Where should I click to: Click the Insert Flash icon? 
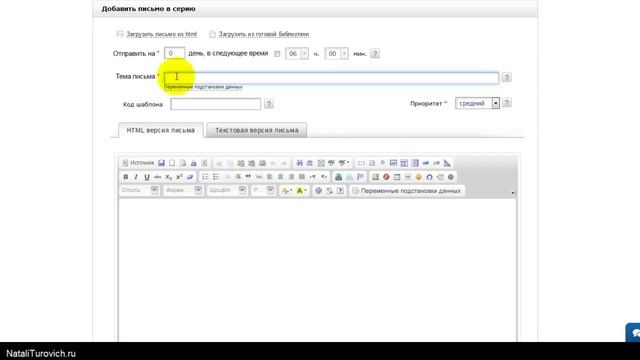point(386,177)
